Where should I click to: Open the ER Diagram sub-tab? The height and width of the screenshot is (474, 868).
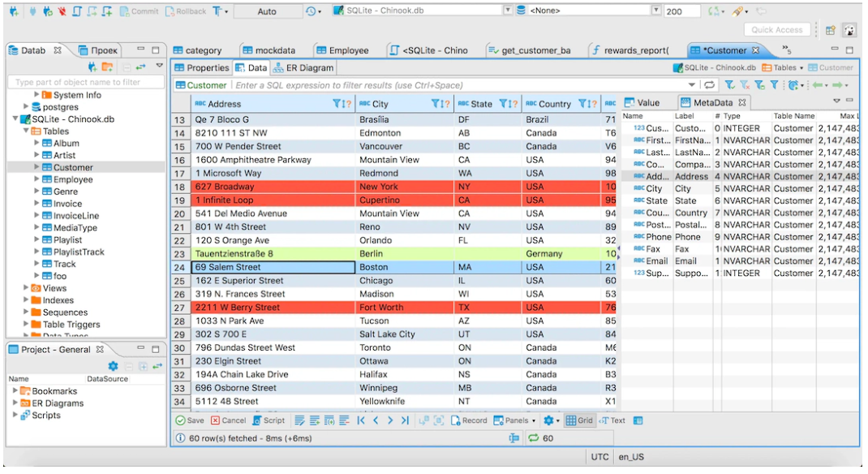coord(303,67)
